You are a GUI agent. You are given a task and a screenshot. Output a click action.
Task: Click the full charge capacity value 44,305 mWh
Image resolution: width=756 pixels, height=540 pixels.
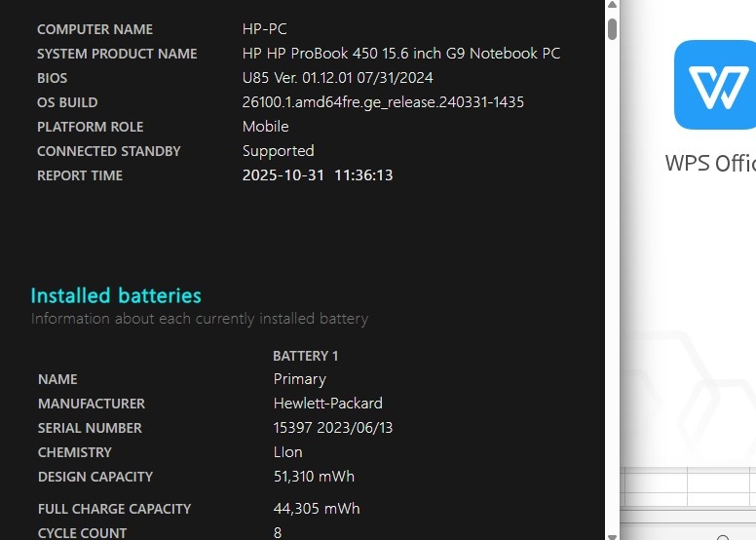click(317, 509)
